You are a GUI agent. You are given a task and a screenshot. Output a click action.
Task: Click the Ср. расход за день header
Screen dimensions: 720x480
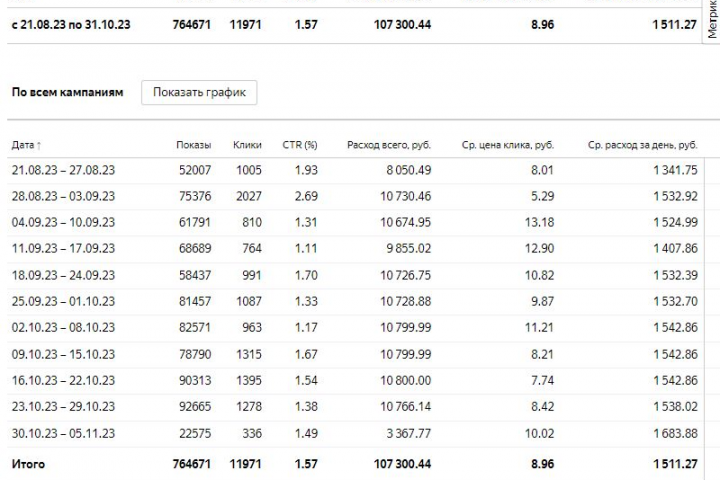pos(642,145)
